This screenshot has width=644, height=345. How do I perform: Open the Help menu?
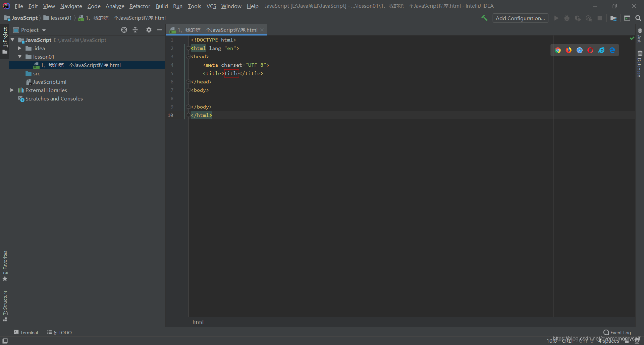click(253, 6)
